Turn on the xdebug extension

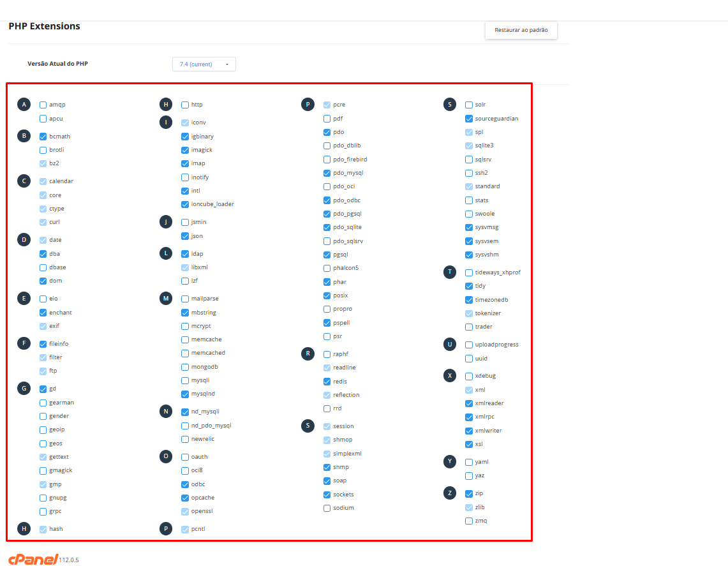point(469,376)
